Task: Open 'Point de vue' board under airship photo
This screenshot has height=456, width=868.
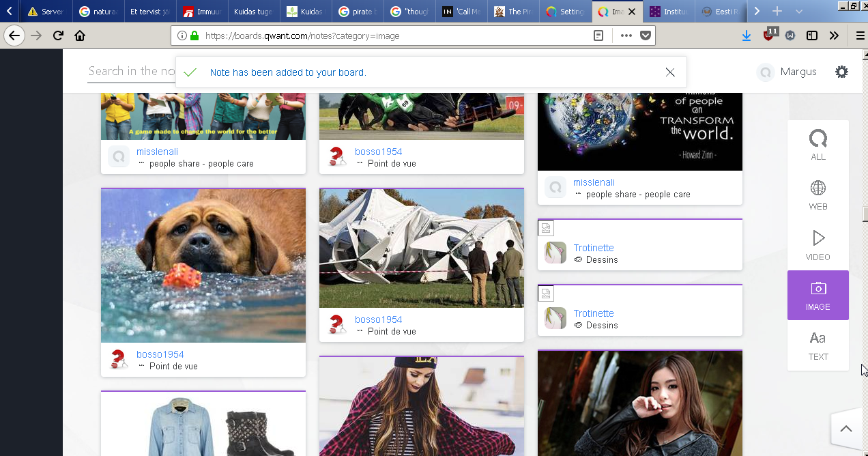Action: pos(392,331)
